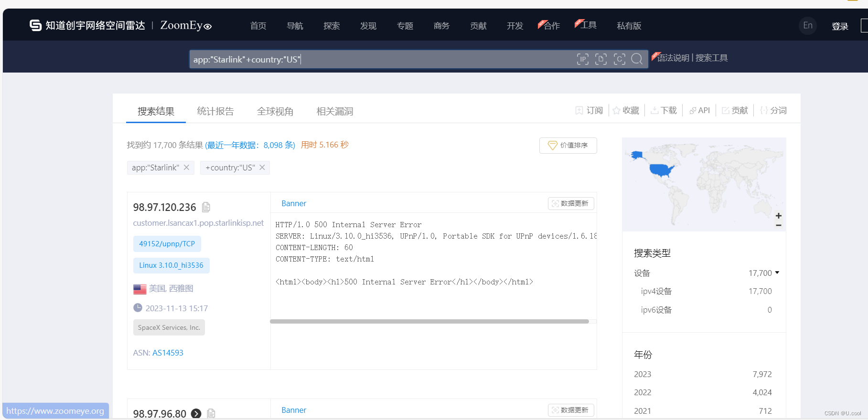Click the AS14593 ASN link
Viewport: 868px width, 420px height.
pos(168,353)
